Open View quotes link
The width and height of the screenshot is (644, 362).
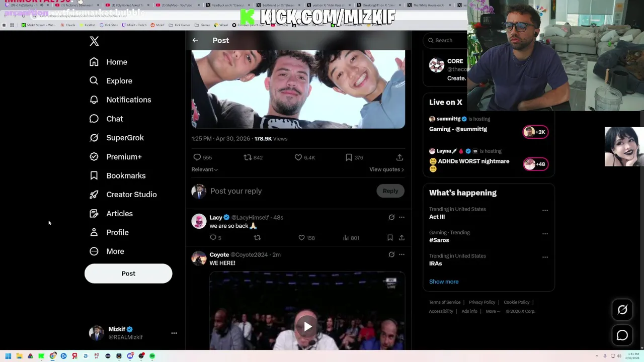pos(386,169)
